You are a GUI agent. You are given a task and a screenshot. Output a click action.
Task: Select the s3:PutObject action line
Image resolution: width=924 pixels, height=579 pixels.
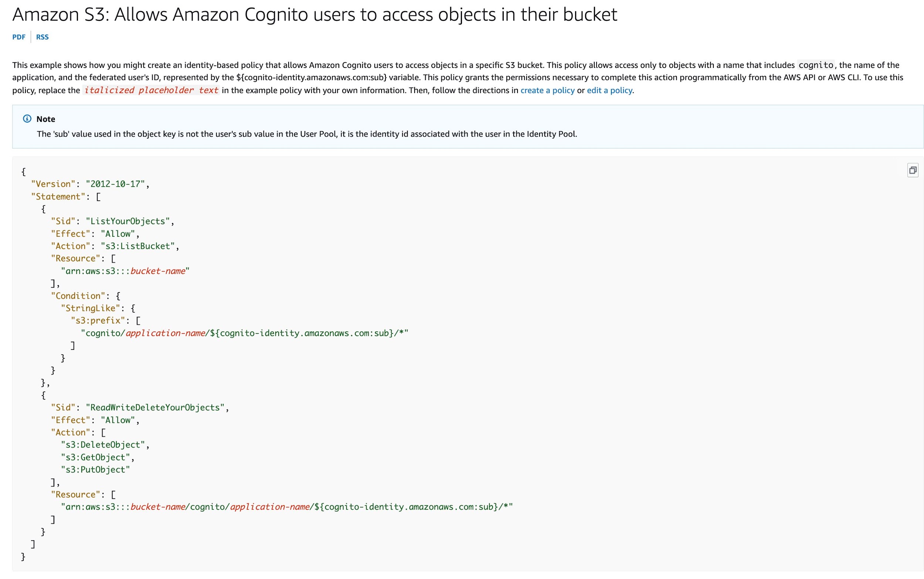[95, 469]
